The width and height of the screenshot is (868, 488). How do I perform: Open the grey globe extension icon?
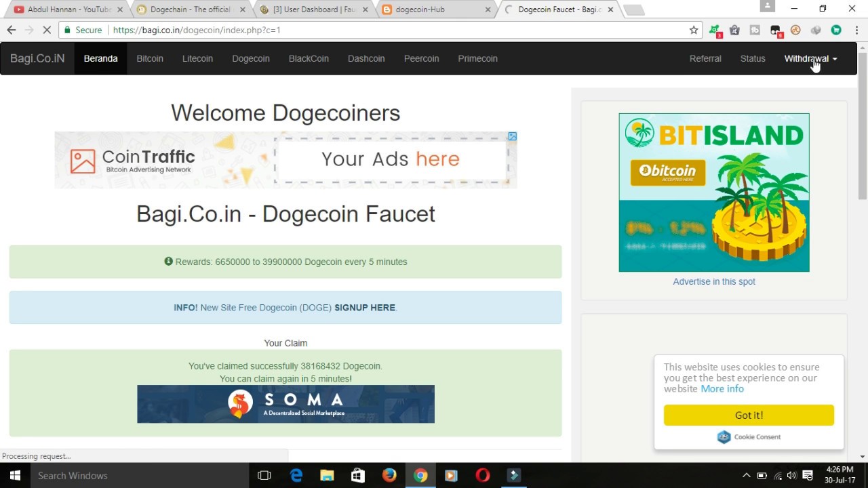click(816, 30)
